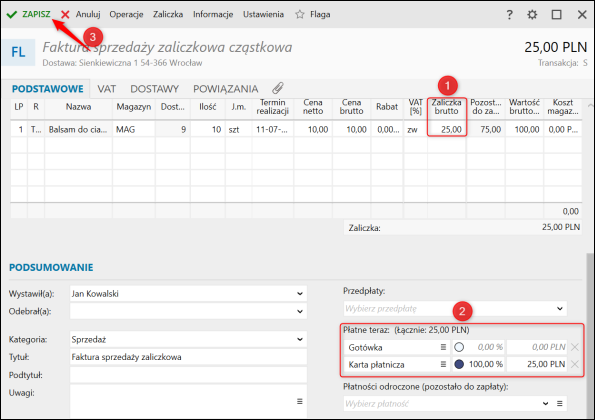Screen dimensions: 595x420
Task: Click the list icon in Uwagi field
Action: pyautogui.click(x=299, y=401)
